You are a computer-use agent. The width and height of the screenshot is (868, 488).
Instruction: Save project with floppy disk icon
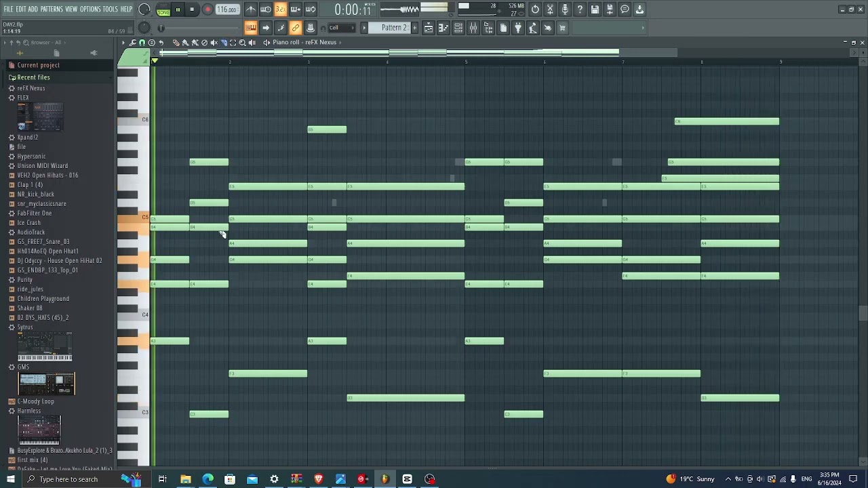point(595,9)
